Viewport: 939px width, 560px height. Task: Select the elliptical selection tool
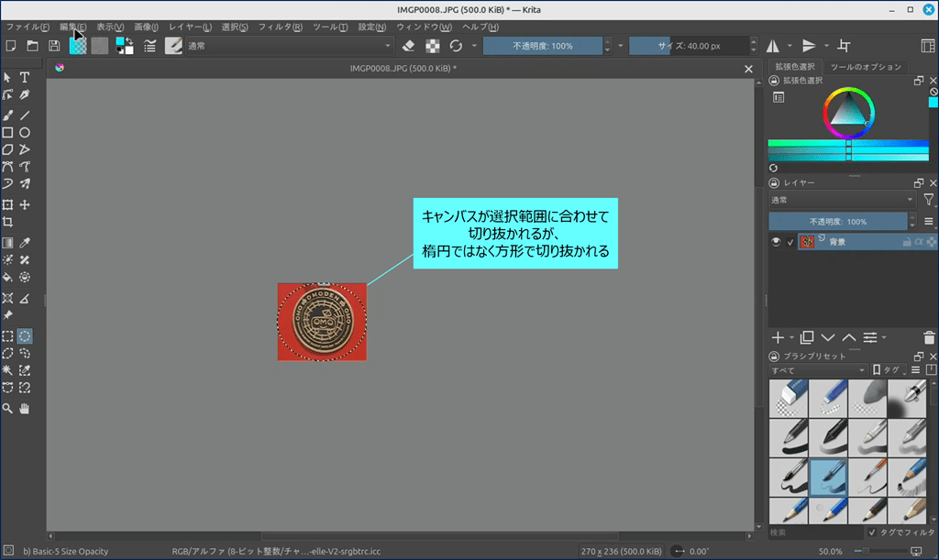click(25, 336)
